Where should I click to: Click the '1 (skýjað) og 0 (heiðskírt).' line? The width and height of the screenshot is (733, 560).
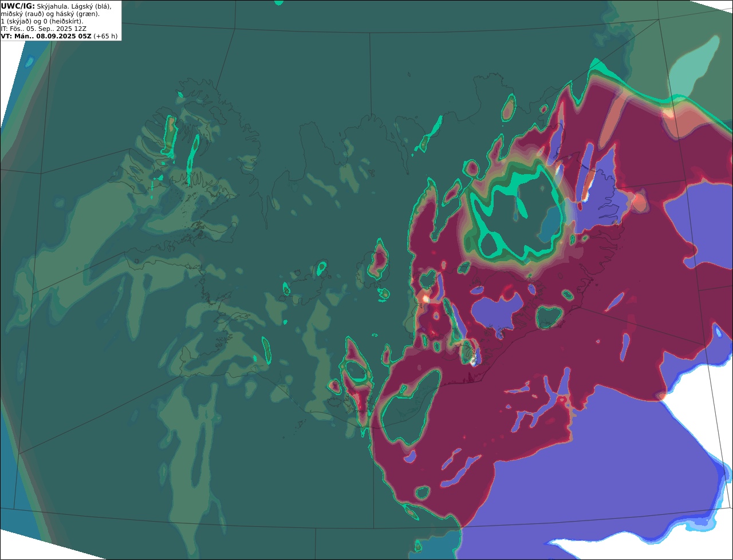point(42,21)
